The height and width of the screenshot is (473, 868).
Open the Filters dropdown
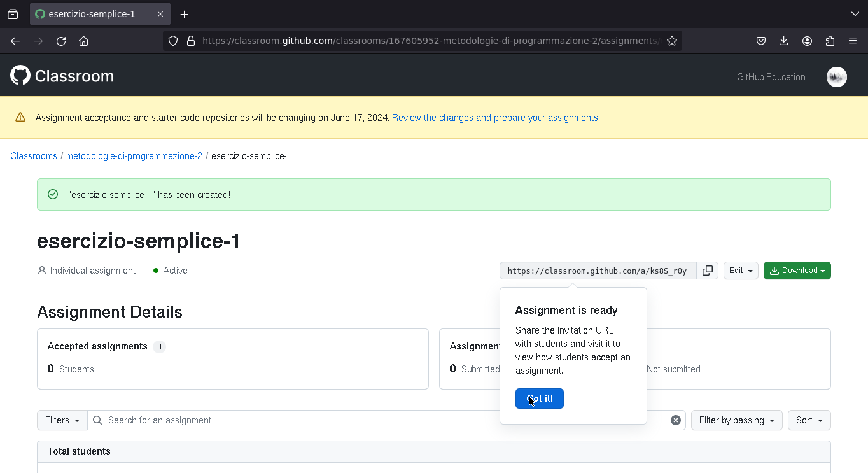(x=62, y=420)
